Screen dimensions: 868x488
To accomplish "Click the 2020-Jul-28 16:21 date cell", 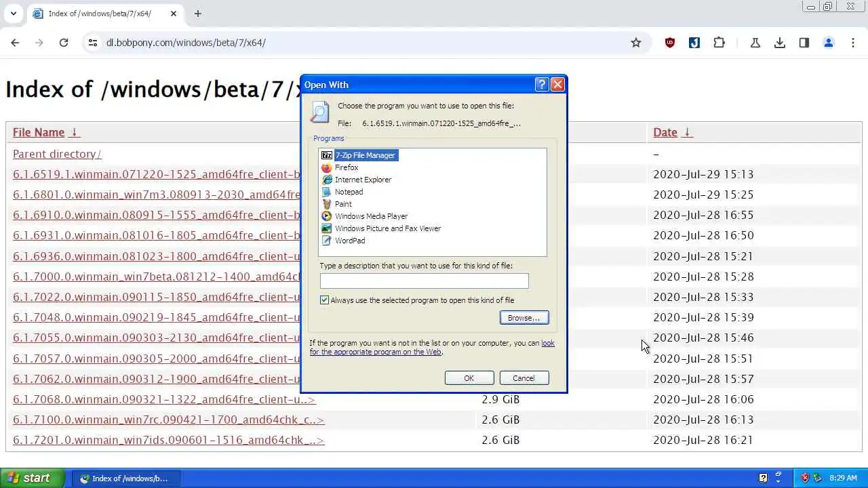I will pos(703,440).
